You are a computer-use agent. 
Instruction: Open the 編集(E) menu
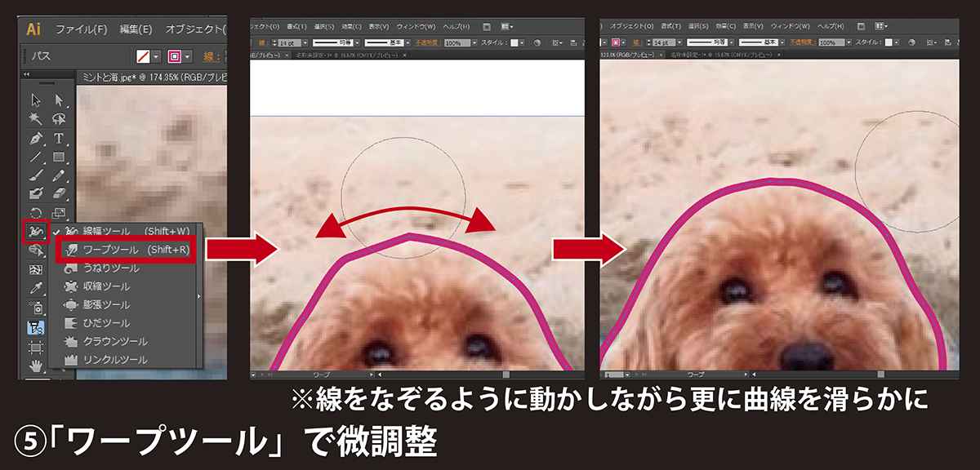136,29
